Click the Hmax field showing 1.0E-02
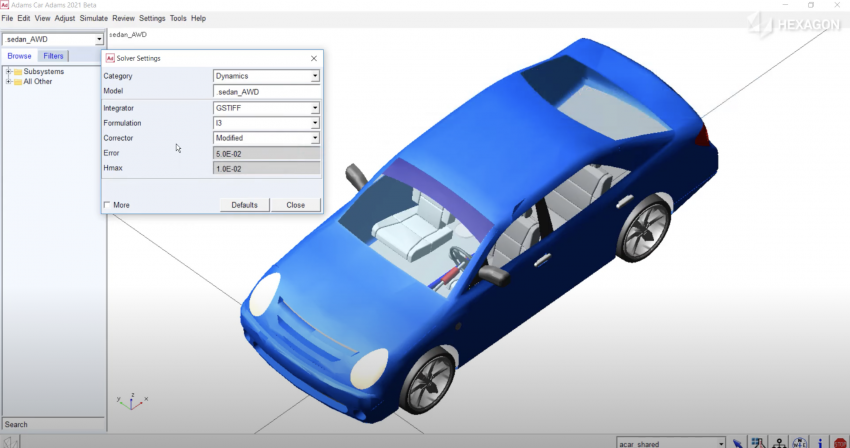This screenshot has height=448, width=850. pyautogui.click(x=266, y=169)
